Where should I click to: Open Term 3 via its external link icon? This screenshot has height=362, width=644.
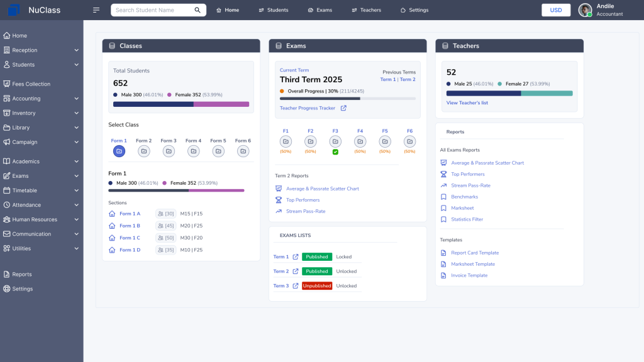296,285
